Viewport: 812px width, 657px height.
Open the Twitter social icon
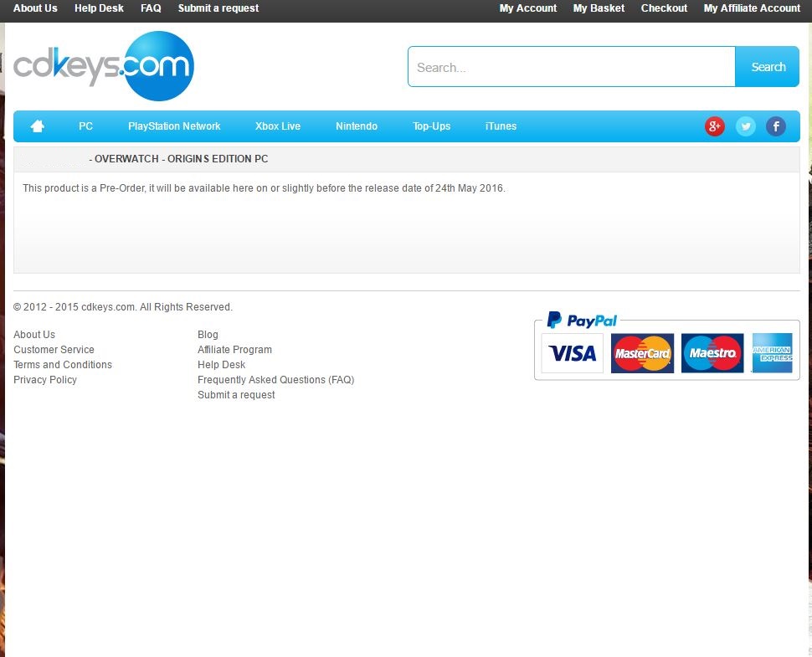pos(745,126)
